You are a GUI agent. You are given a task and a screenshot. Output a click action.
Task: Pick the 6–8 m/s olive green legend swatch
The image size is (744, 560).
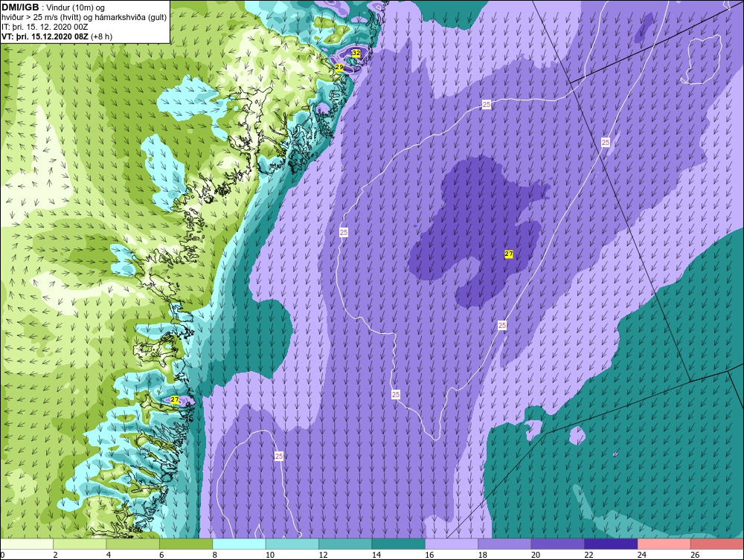click(x=186, y=544)
